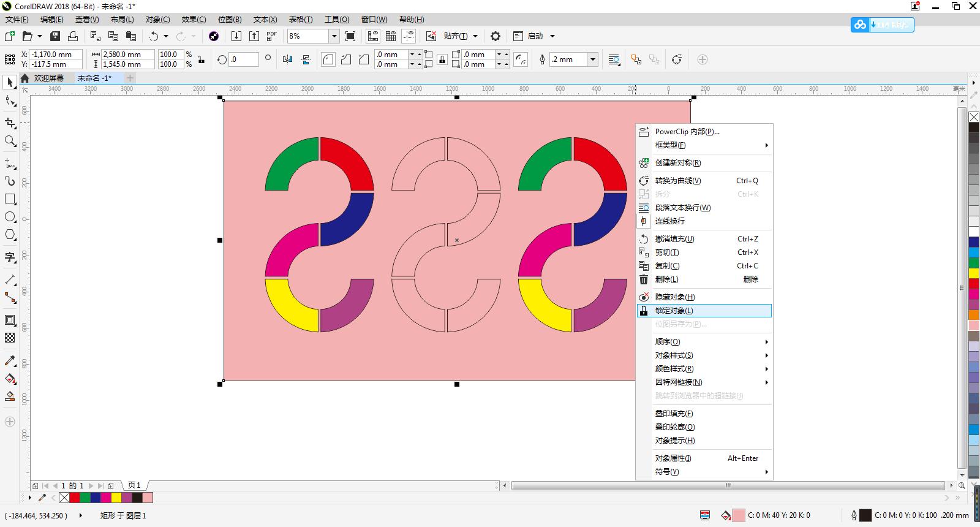Toggle show rulers button
The width and height of the screenshot is (980, 527).
click(x=372, y=36)
